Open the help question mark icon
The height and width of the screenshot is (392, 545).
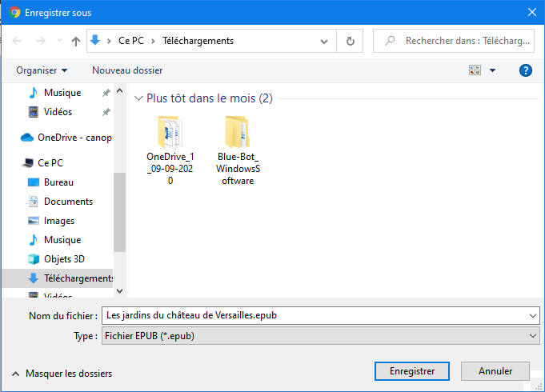click(x=526, y=70)
